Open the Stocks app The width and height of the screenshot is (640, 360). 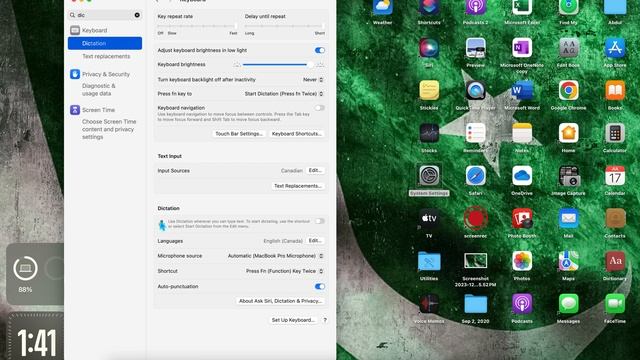[x=429, y=133]
